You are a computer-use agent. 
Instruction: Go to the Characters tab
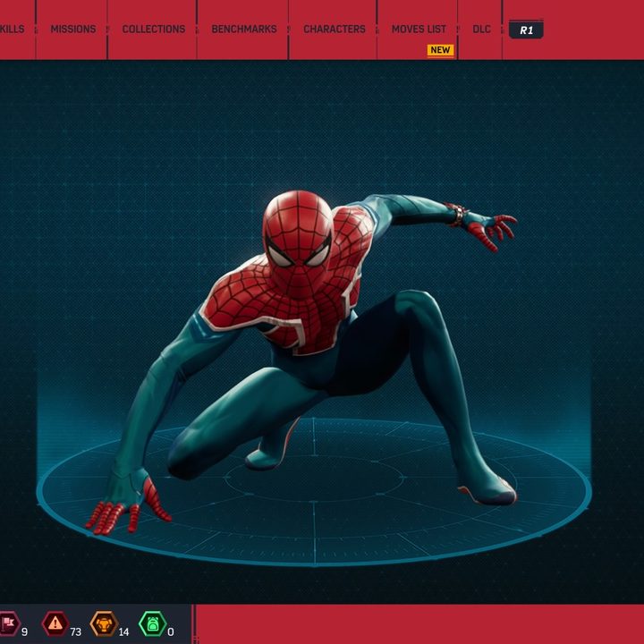(x=335, y=30)
